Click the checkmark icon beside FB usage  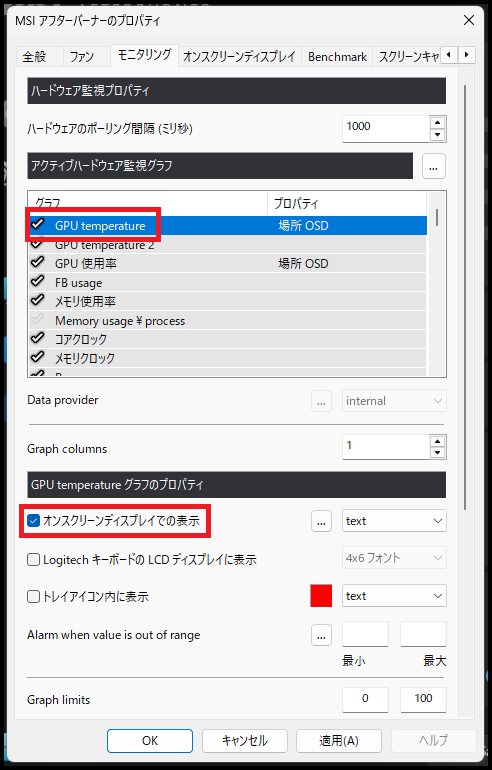pyautogui.click(x=38, y=282)
